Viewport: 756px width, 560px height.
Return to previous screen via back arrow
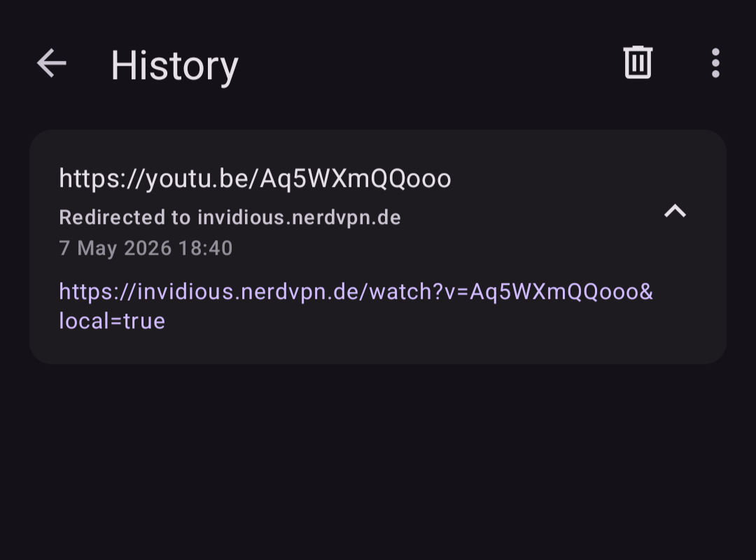click(x=52, y=63)
